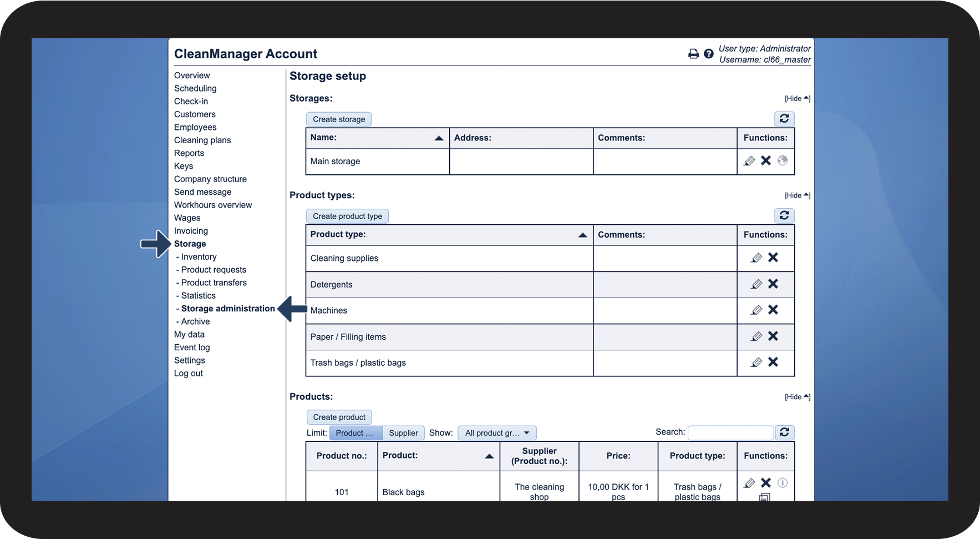Screen dimensions: 980x539
Task: Click the globe icon for Main storage
Action: tap(783, 160)
